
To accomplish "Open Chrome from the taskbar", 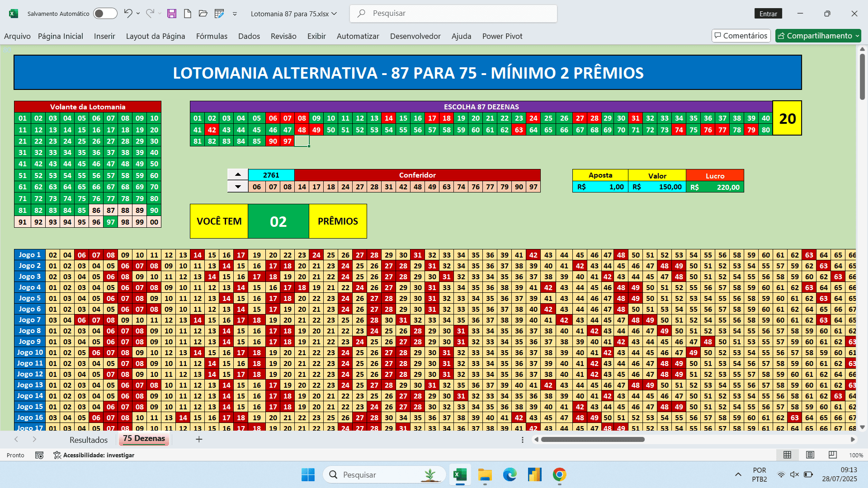I will click(x=559, y=474).
